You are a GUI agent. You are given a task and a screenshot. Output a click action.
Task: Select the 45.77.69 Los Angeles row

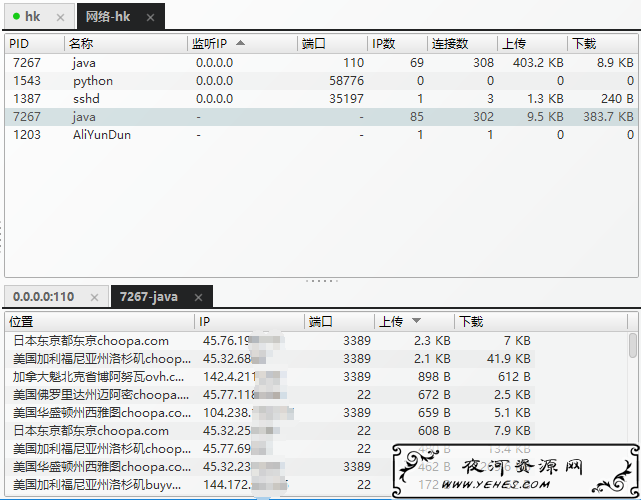click(270, 448)
